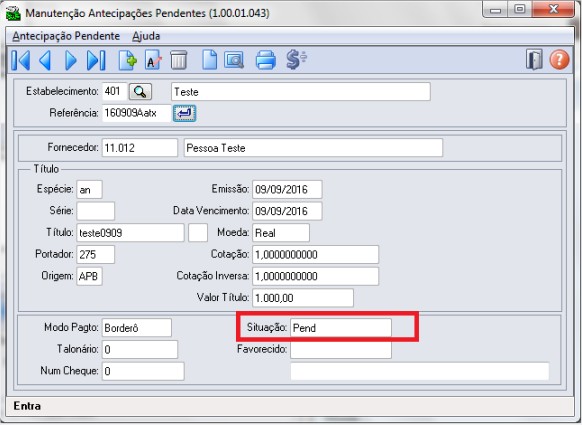Click the blank page document icon
Viewport: 582px width, 425px height.
point(210,60)
